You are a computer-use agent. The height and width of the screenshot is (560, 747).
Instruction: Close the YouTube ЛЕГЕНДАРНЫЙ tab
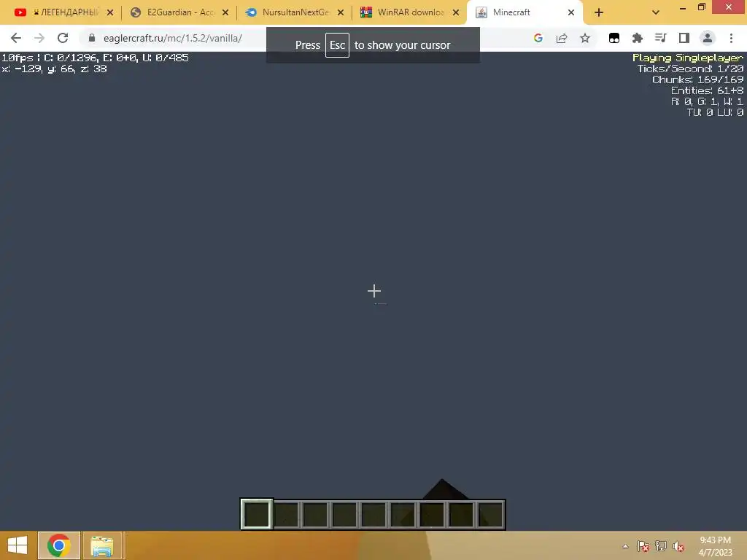tap(110, 12)
